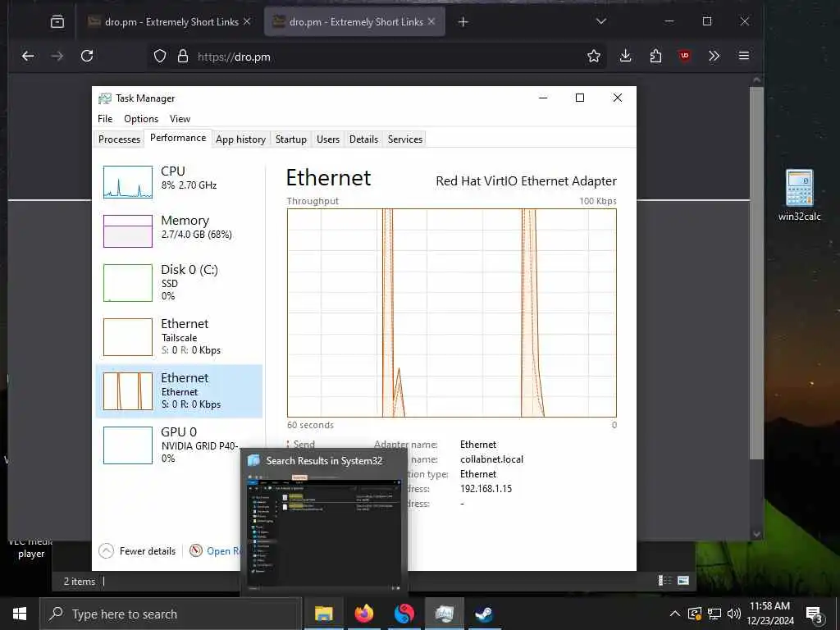This screenshot has height=630, width=840.
Task: Click Search Results in System32 preview
Action: click(323, 522)
